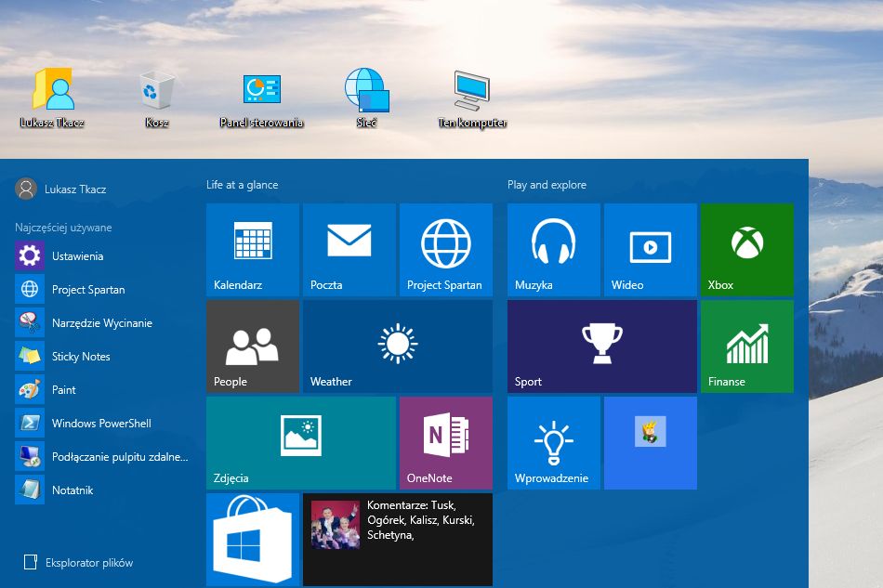This screenshot has height=588, width=883.
Task: Open the Komentarze news tile
Action: [398, 540]
